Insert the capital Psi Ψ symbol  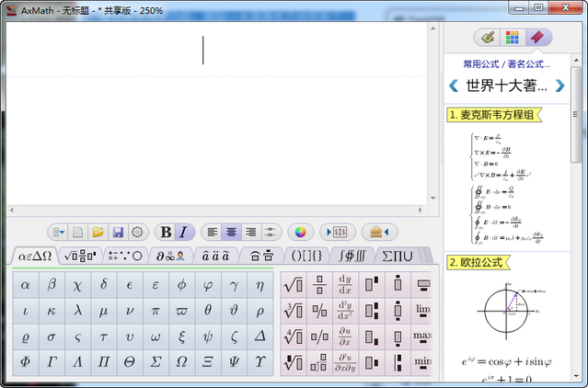234,362
